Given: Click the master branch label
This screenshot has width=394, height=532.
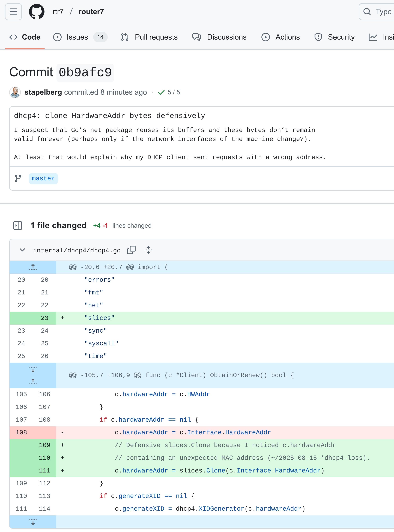Looking at the screenshot, I should pos(43,179).
